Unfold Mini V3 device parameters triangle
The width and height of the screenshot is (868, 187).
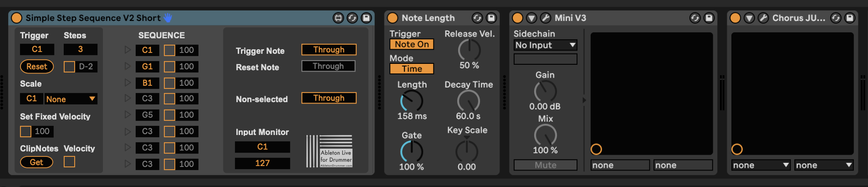tap(531, 18)
